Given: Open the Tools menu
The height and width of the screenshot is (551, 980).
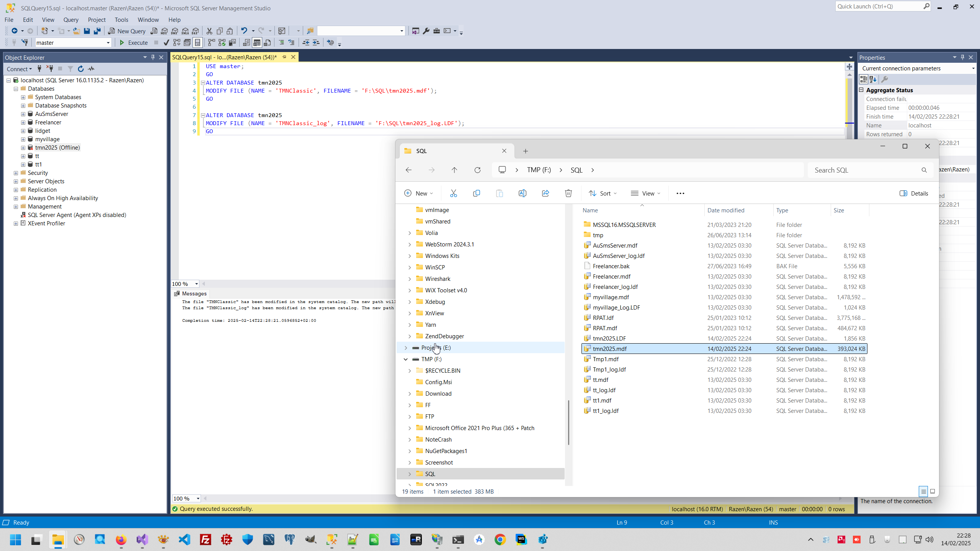Looking at the screenshot, I should coord(121,20).
